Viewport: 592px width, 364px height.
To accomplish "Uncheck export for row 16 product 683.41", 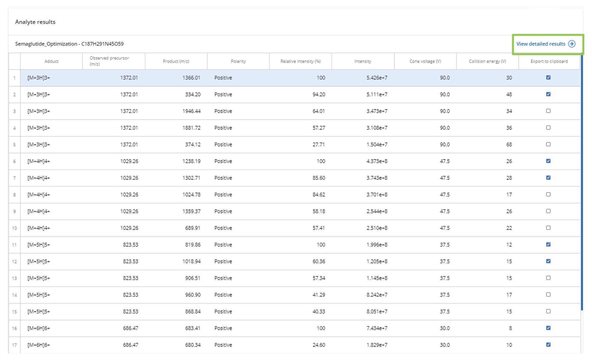I will 549,328.
